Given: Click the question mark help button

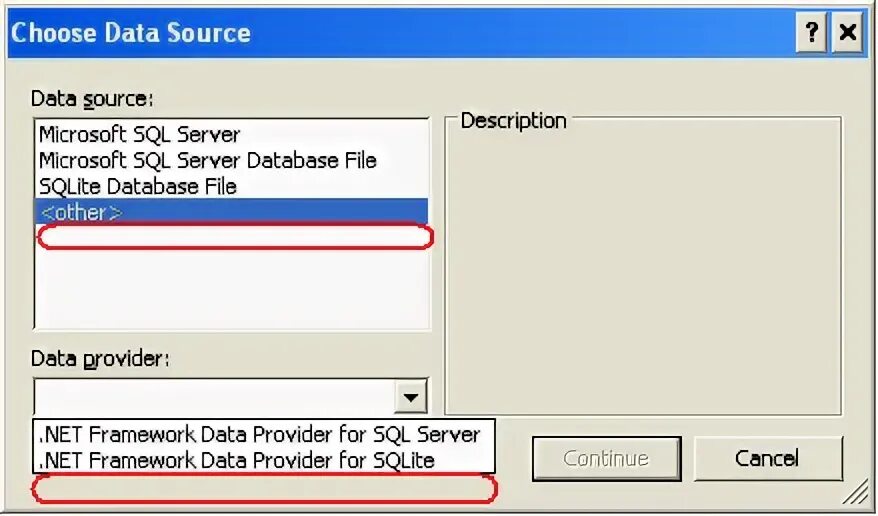Looking at the screenshot, I should tap(811, 33).
